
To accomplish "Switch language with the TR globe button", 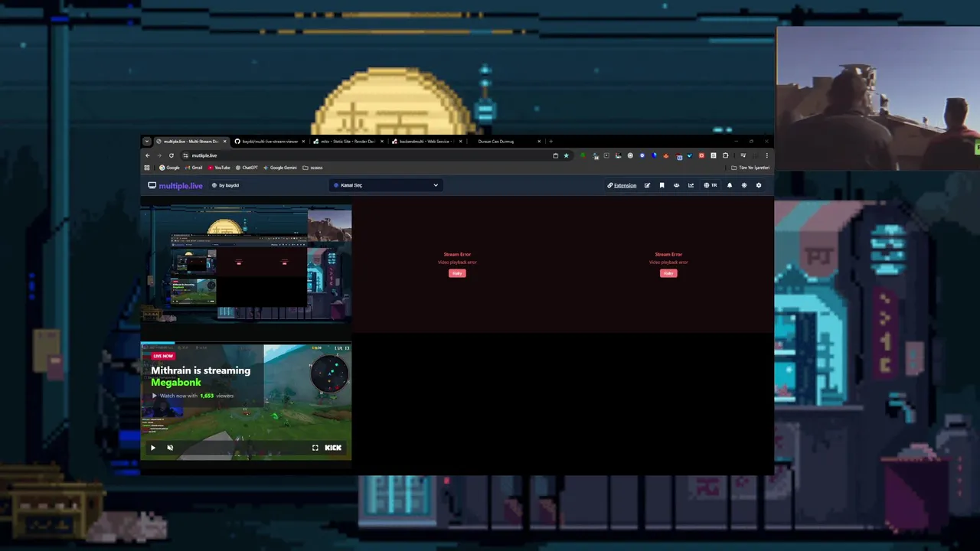I will pos(710,185).
